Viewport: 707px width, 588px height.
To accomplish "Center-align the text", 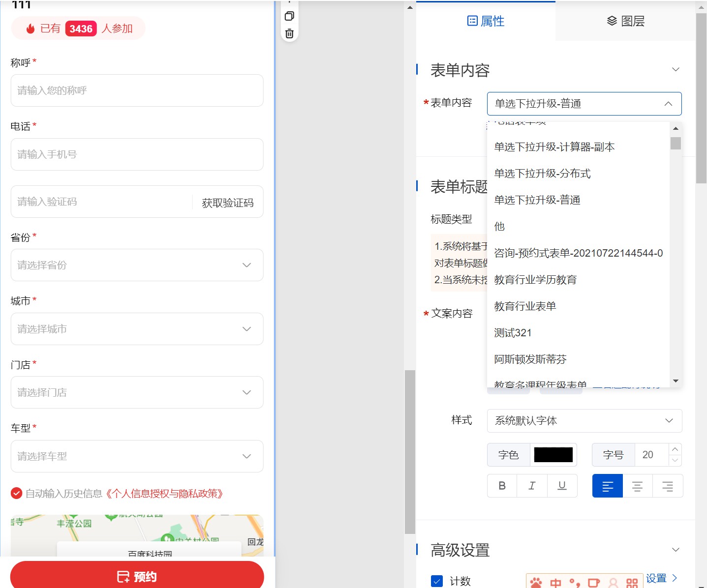I will [x=638, y=486].
